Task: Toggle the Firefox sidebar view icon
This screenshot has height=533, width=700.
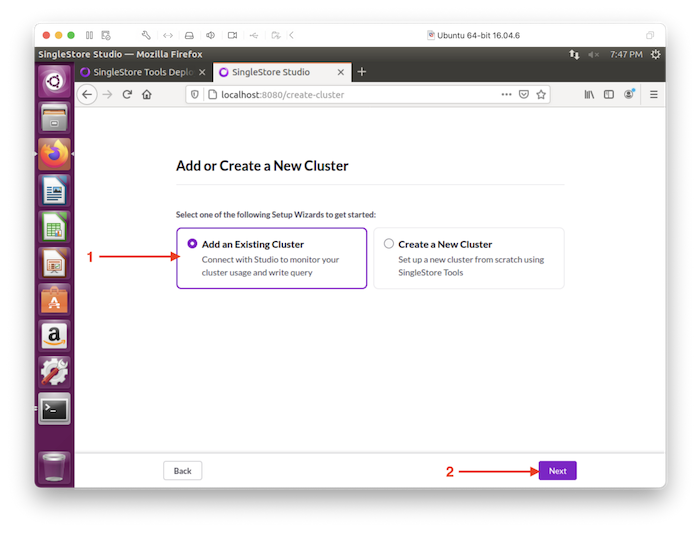Action: coord(609,95)
